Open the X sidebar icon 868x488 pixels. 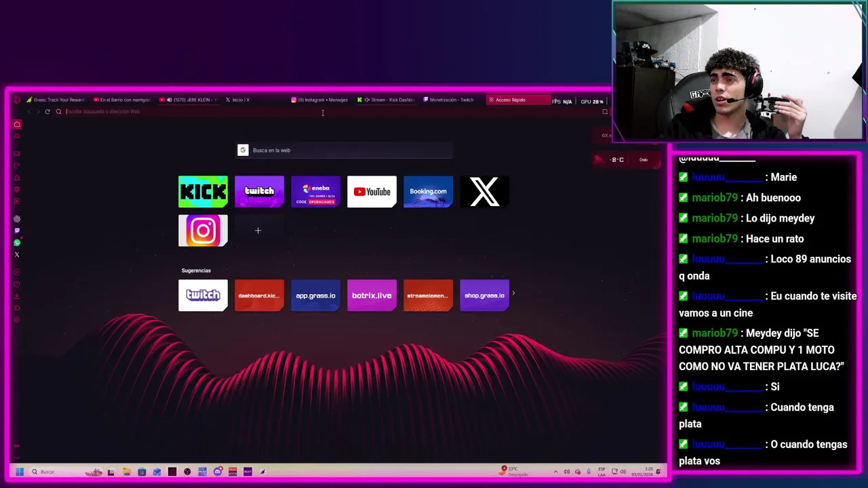(17, 255)
